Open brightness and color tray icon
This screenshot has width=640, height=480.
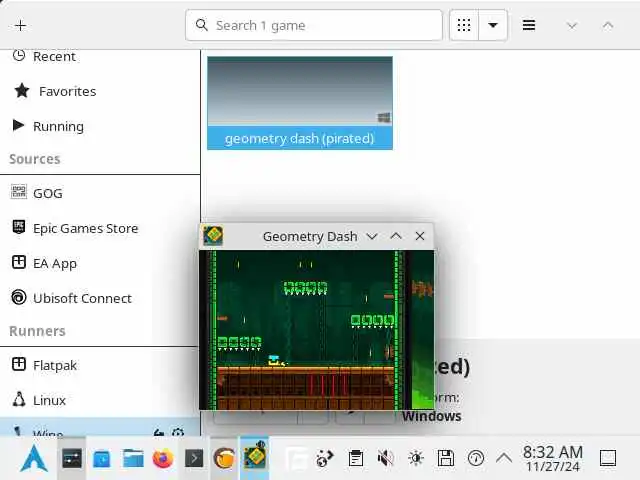click(x=416, y=458)
